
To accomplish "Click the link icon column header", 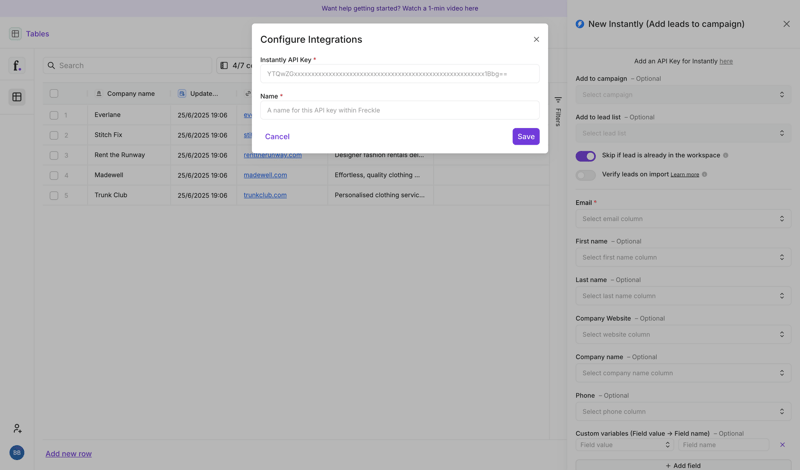I will pyautogui.click(x=248, y=93).
